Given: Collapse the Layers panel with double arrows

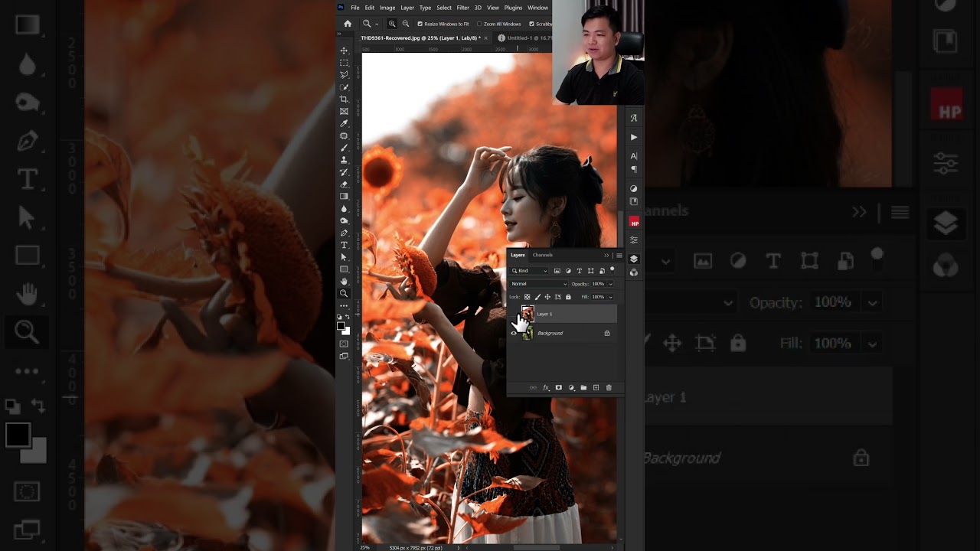Looking at the screenshot, I should (x=606, y=256).
